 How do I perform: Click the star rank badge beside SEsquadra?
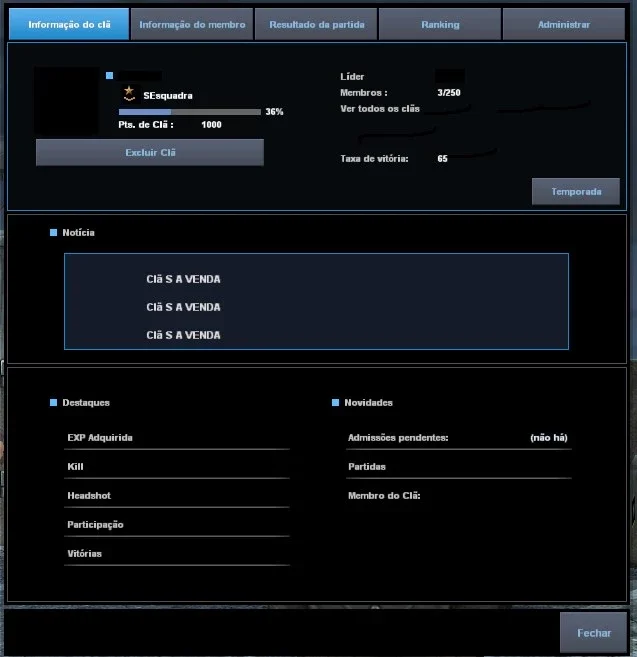(x=129, y=94)
